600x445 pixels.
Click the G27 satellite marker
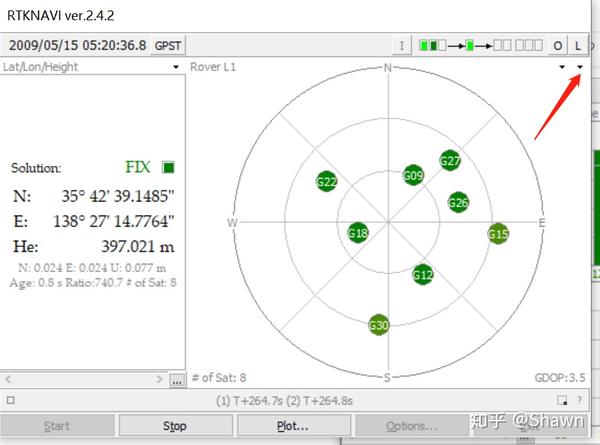pyautogui.click(x=450, y=161)
